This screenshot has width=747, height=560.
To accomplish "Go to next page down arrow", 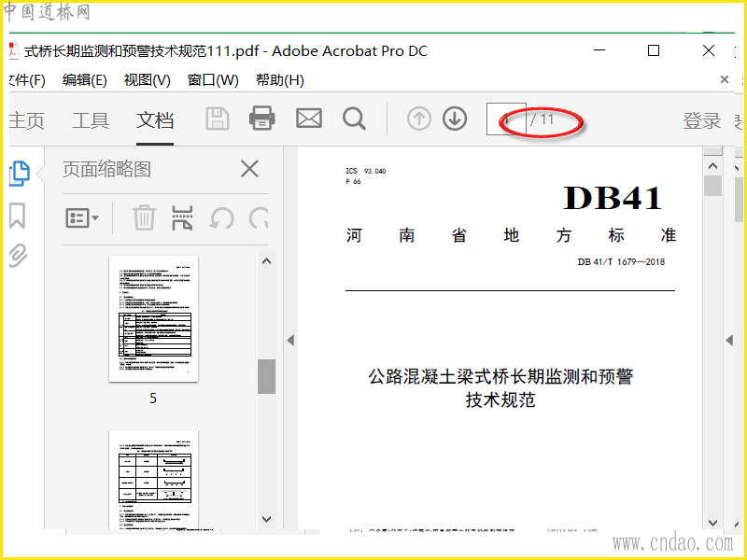I will tap(455, 119).
